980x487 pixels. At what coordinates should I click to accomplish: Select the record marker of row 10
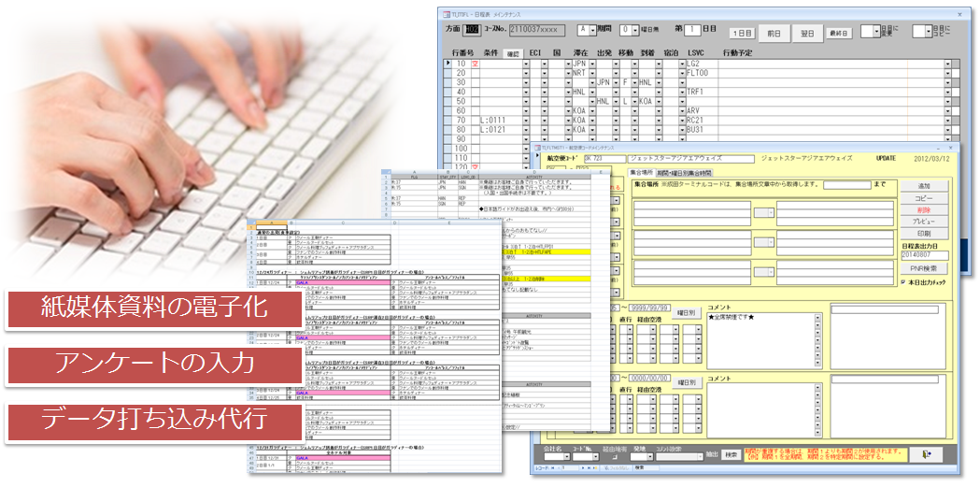tap(447, 64)
